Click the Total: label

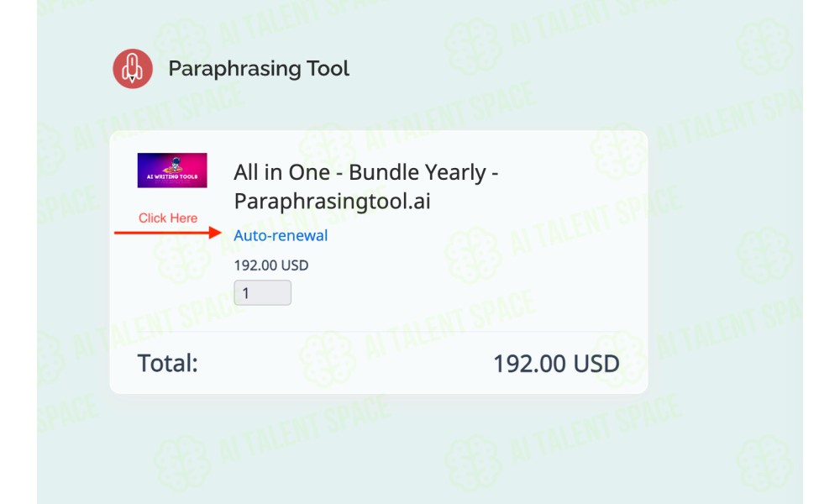168,363
